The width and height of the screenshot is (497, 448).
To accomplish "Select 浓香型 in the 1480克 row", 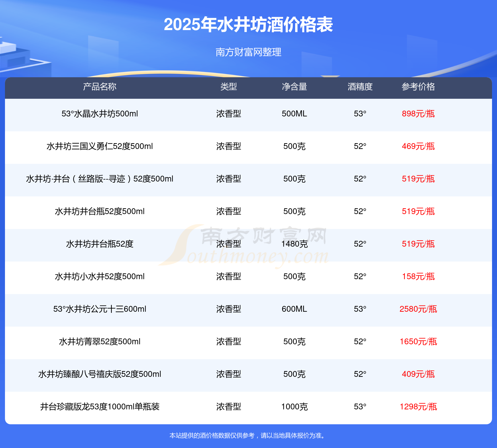I will pyautogui.click(x=229, y=244).
